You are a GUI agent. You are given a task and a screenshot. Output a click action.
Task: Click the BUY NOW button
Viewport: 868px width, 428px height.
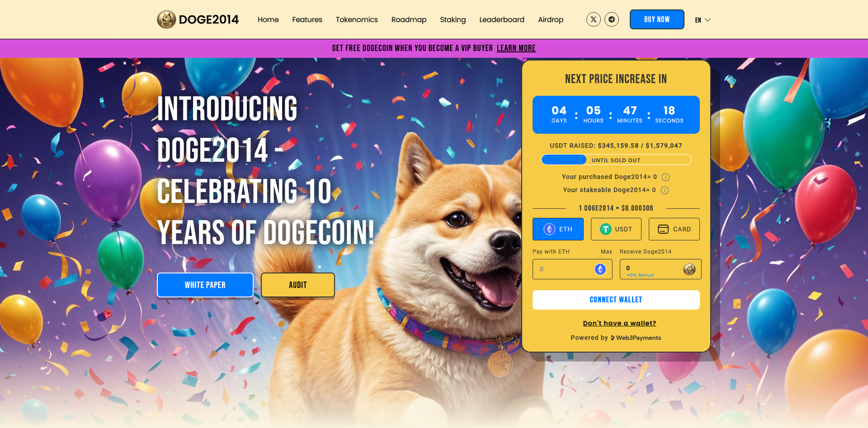pyautogui.click(x=657, y=20)
